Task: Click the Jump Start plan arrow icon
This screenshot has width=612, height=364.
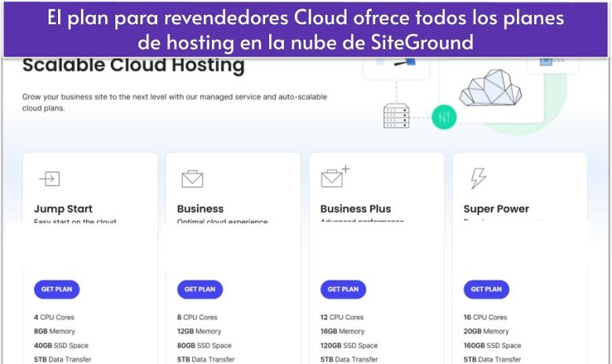Action: (x=49, y=179)
